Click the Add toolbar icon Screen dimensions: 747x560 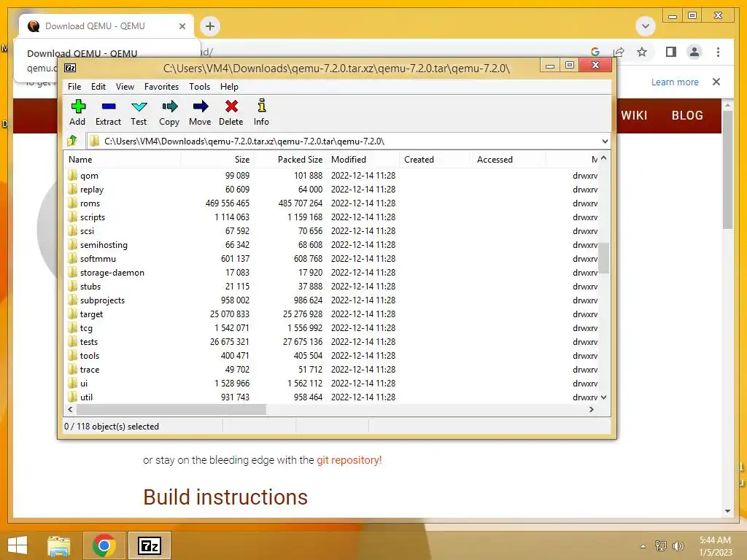78,106
